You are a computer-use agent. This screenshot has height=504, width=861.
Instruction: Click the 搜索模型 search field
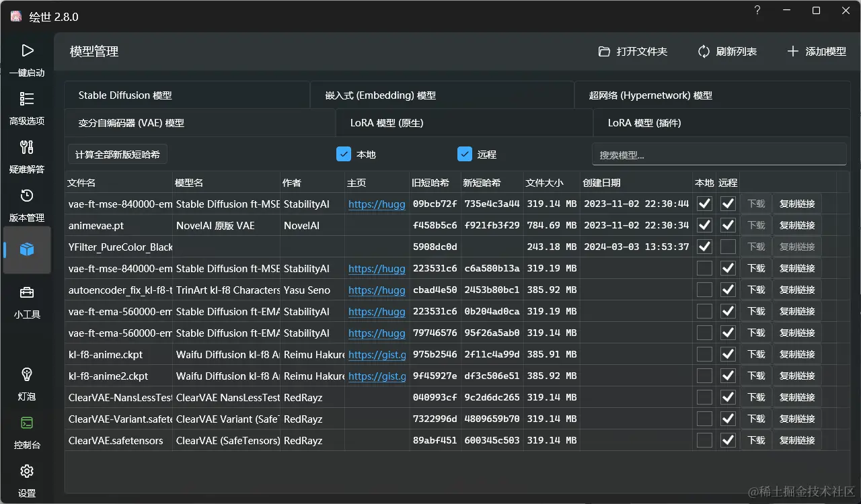pos(718,155)
